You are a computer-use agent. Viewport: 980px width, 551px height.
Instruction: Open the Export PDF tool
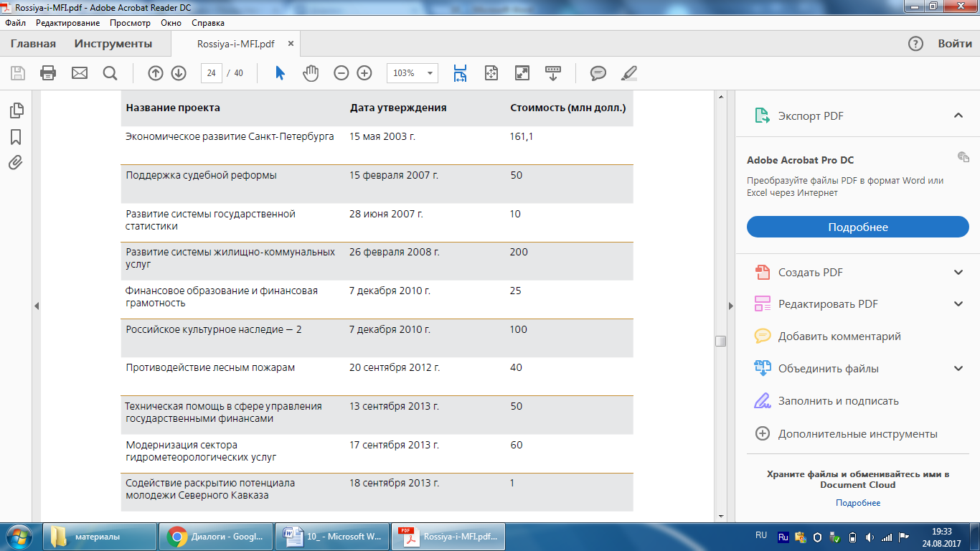tap(811, 116)
